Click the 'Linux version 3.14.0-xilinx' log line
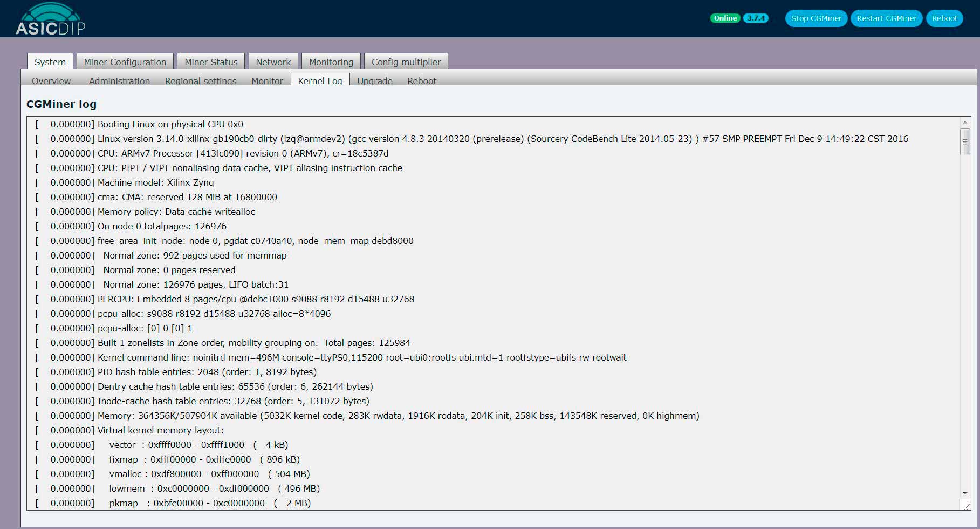The image size is (980, 529). point(471,139)
